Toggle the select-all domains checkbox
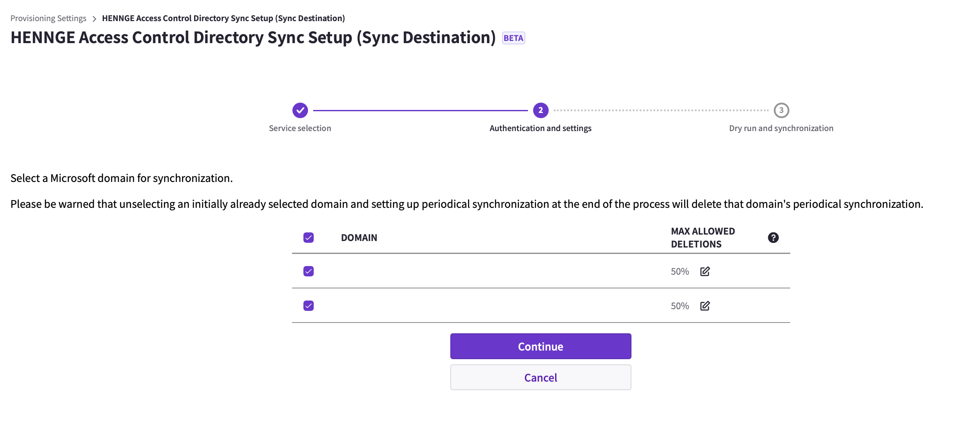Image resolution: width=980 pixels, height=426 pixels. point(308,238)
